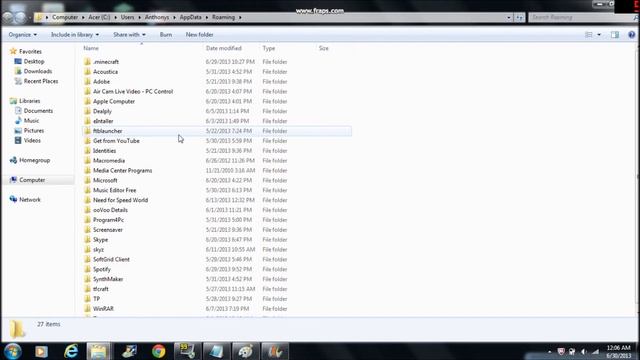Launch Internet Explorer from taskbar

(x=71, y=351)
